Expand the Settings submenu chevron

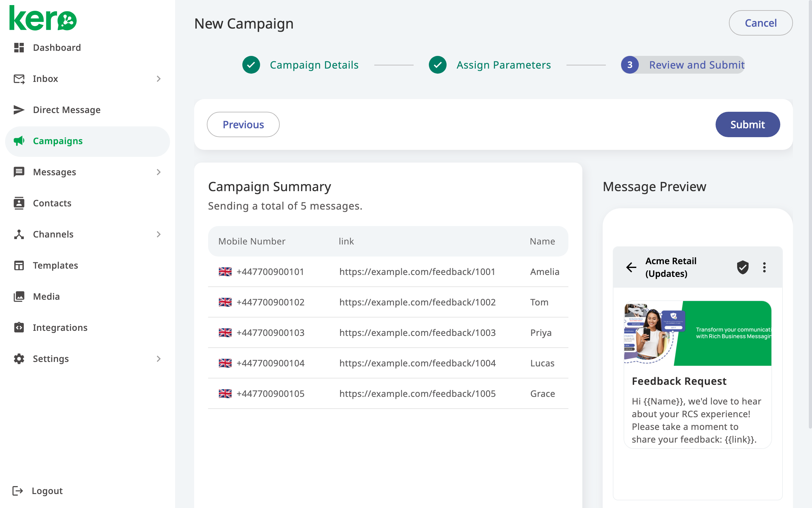pos(159,359)
